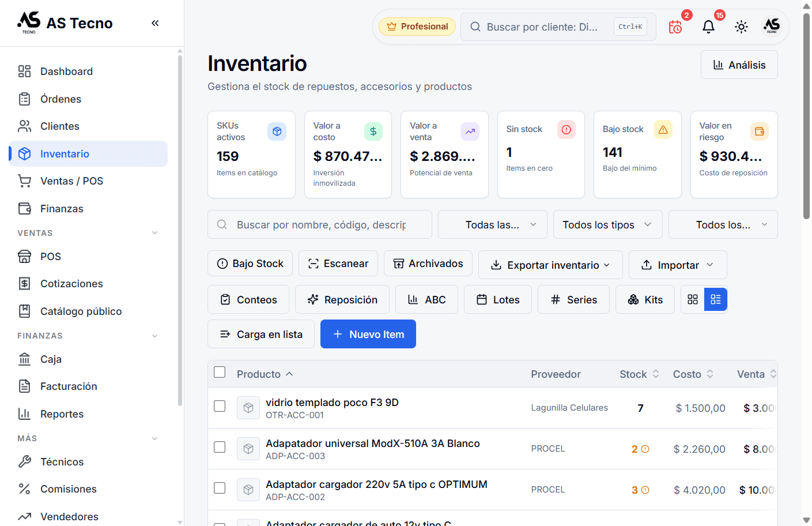Click the SKUs activos cube icon

277,131
